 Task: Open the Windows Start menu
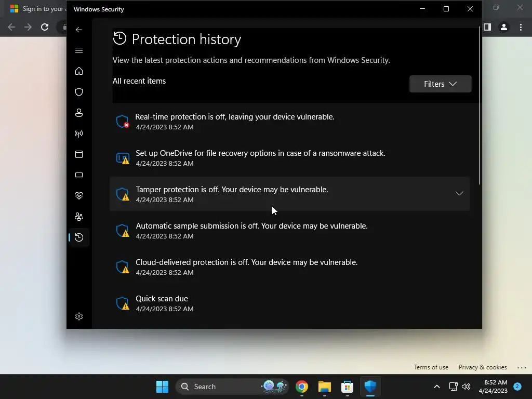162,387
